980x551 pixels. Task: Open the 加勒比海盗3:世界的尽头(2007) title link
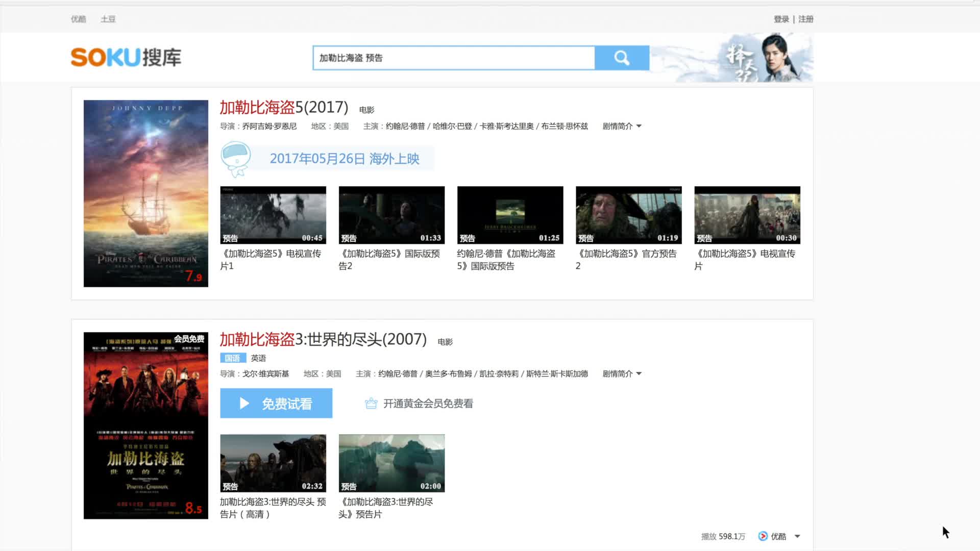point(323,339)
